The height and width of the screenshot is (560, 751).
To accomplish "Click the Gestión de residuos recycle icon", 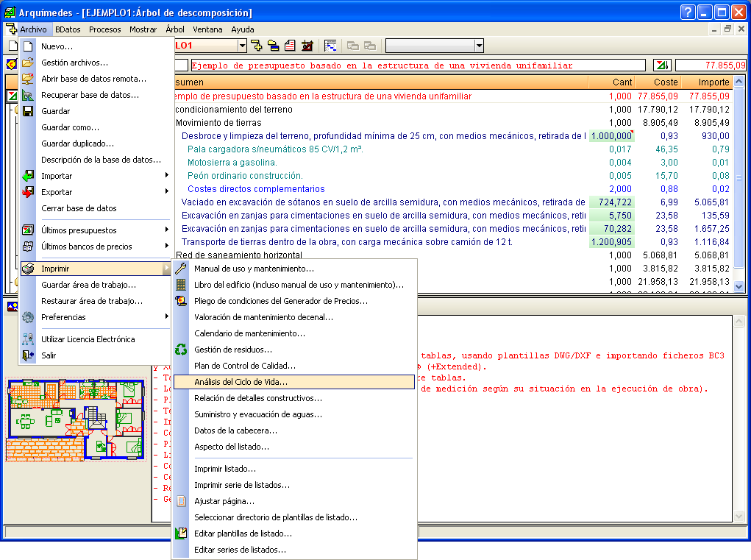I will click(181, 350).
